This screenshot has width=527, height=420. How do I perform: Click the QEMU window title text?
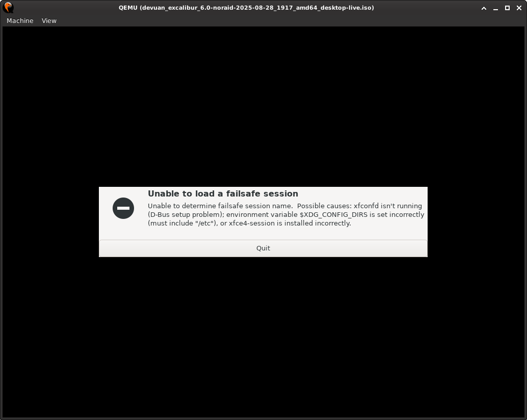(246, 8)
